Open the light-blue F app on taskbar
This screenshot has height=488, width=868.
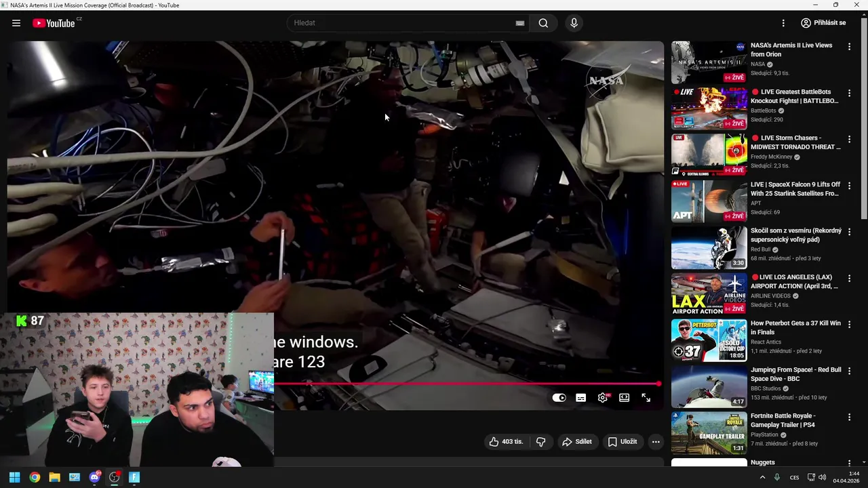tap(134, 477)
